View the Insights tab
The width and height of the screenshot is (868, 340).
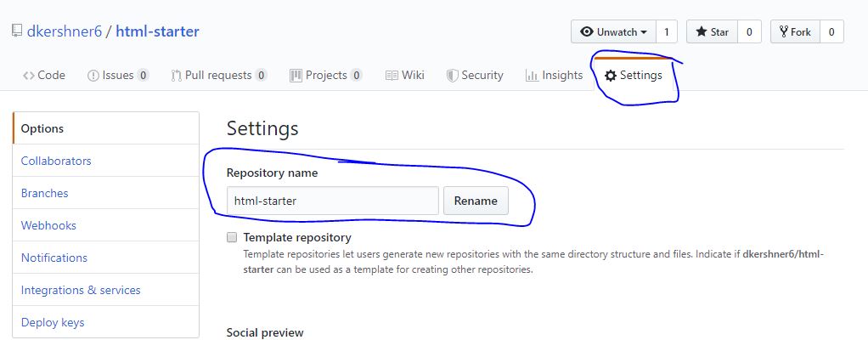(x=555, y=76)
